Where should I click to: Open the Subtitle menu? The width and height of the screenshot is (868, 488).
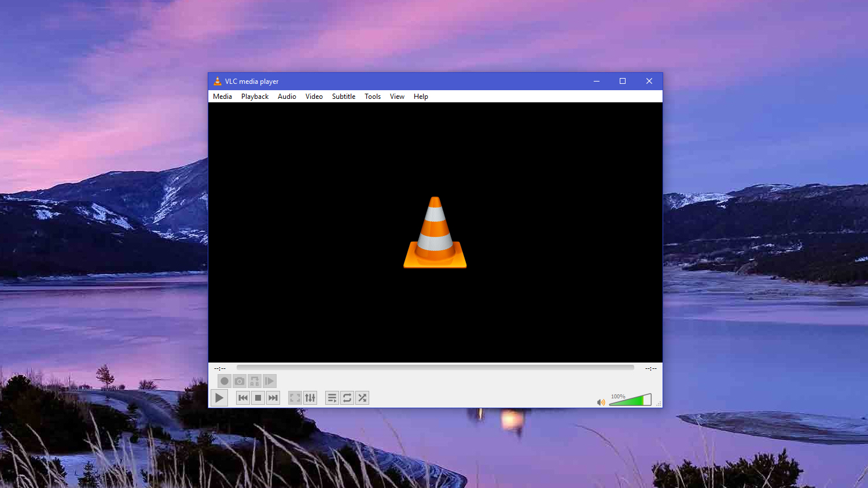click(x=344, y=96)
